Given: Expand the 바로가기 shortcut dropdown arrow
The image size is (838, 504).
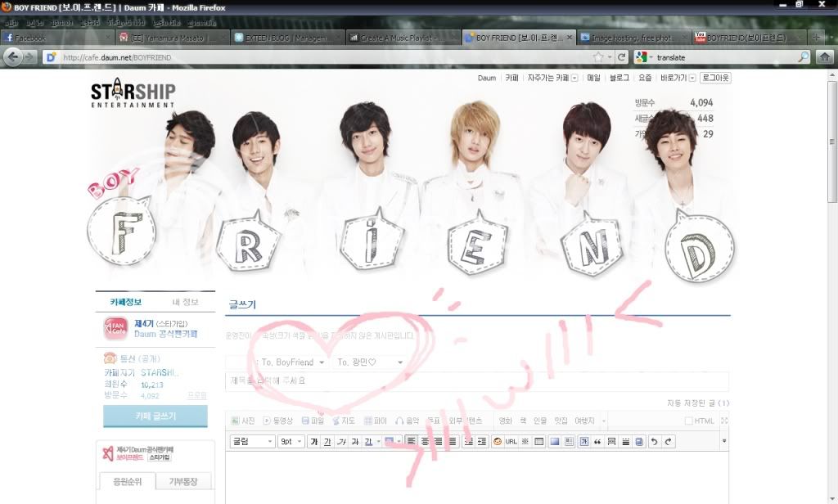Looking at the screenshot, I should (x=692, y=78).
